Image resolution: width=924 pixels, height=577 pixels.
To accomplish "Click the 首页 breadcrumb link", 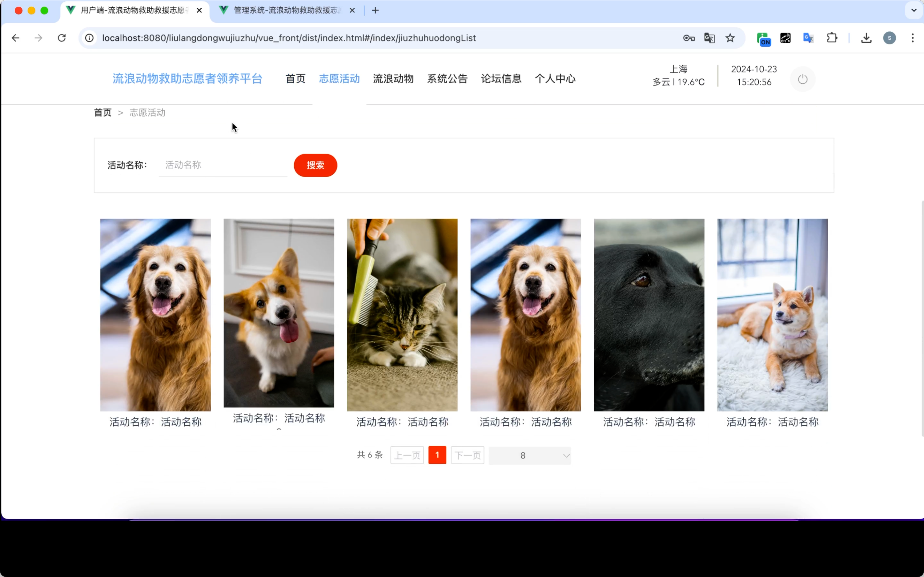I will [x=102, y=113].
